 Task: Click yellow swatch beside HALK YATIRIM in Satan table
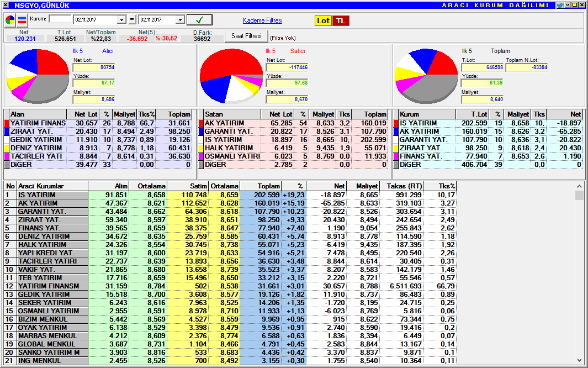(200, 148)
